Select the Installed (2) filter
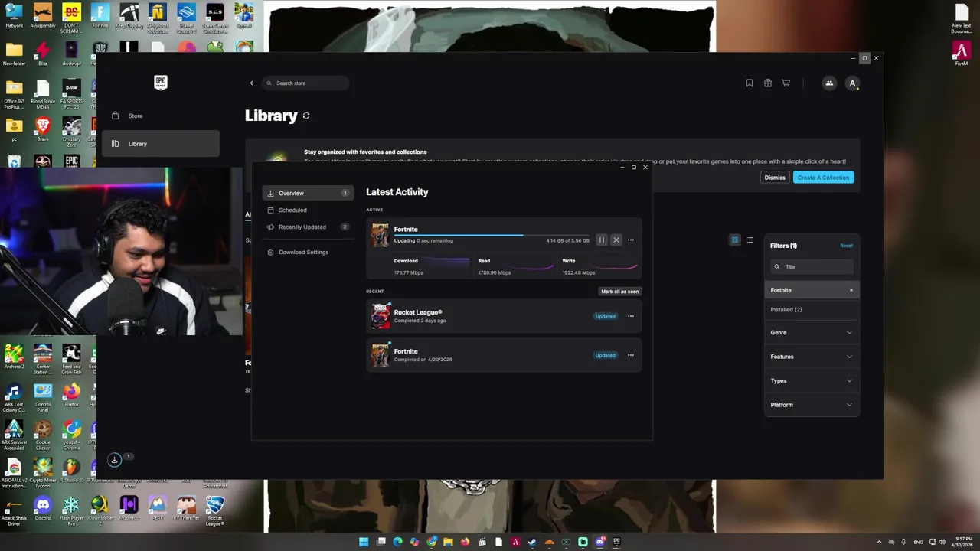The width and height of the screenshot is (980, 551). point(812,309)
